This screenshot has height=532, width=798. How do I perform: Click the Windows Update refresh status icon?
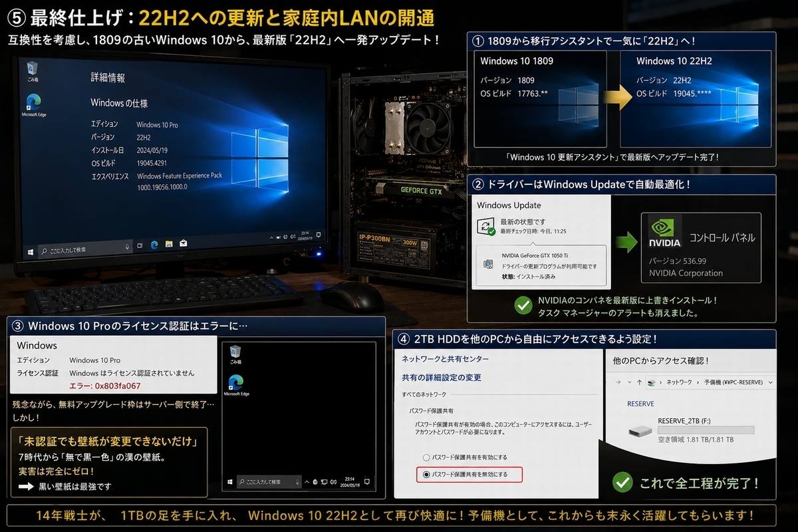[x=487, y=225]
